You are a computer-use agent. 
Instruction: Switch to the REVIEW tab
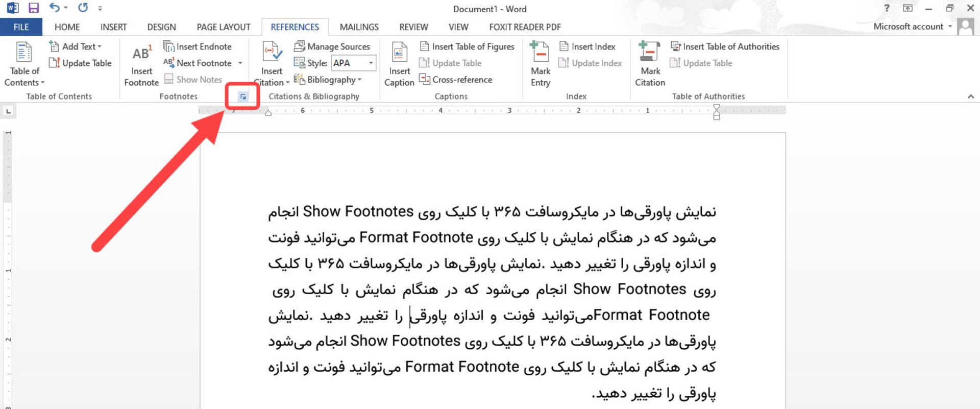click(x=413, y=27)
